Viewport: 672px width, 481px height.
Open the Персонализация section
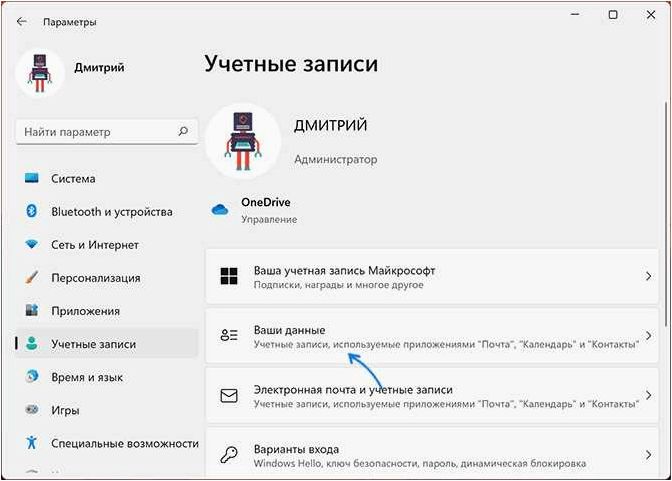point(107,278)
